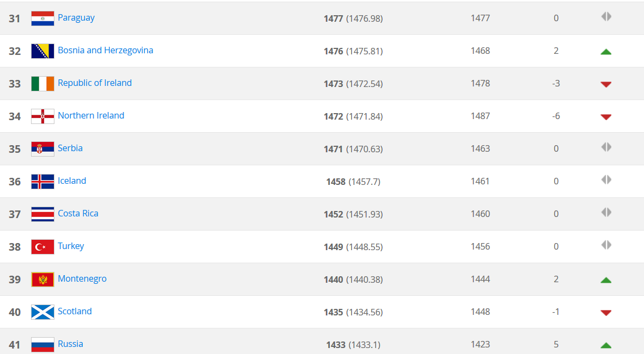
Task: Click the Montenegro flag thumbnail
Action: click(x=42, y=280)
